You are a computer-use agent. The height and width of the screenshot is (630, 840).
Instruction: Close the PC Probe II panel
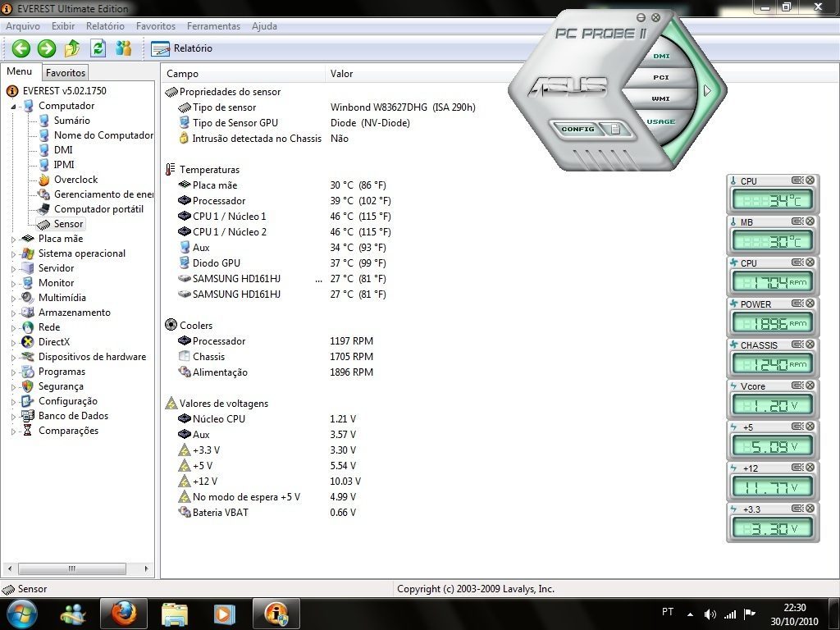[x=655, y=18]
